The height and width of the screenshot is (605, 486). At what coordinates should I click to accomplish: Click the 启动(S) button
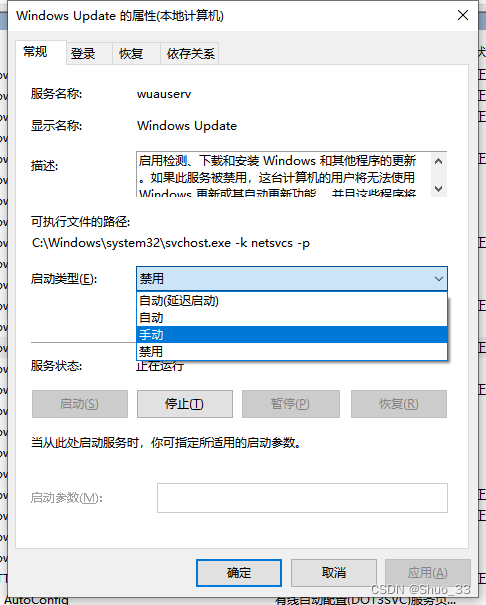point(80,404)
